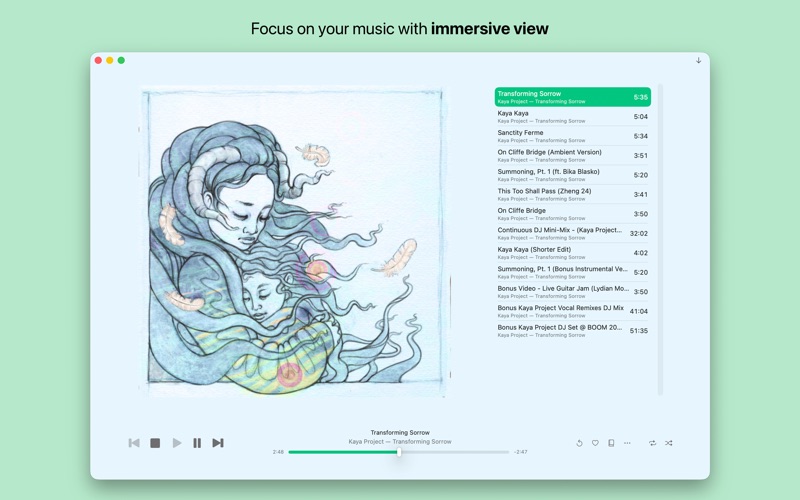Toggle repeat mode
The height and width of the screenshot is (500, 800).
[x=653, y=443]
